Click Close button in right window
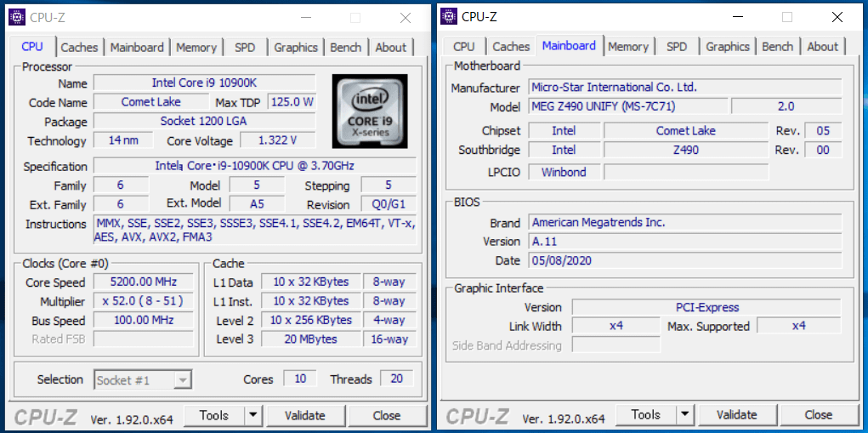Screen dimensions: 868x433 [818, 414]
